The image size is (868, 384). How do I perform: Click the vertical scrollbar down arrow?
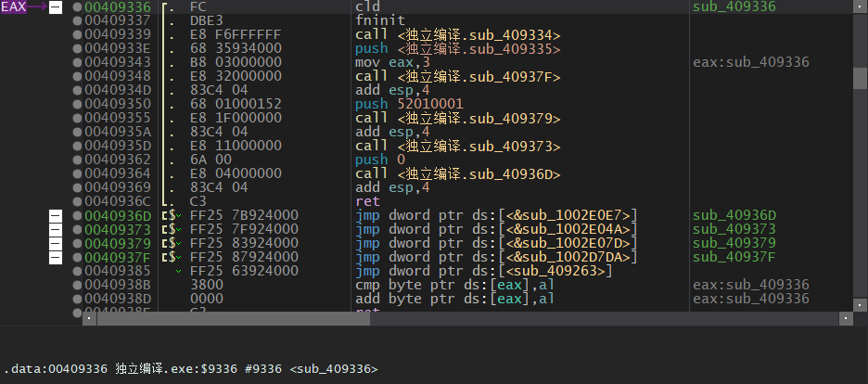click(x=860, y=305)
